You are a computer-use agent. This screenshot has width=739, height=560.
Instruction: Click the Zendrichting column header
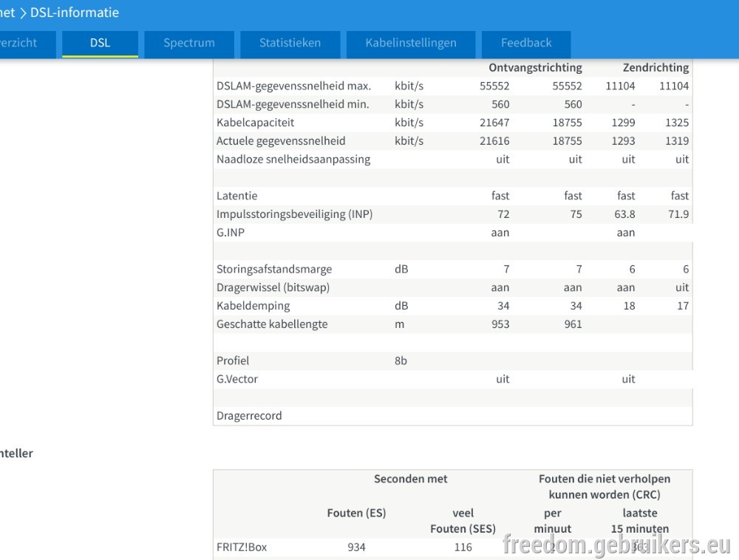655,68
